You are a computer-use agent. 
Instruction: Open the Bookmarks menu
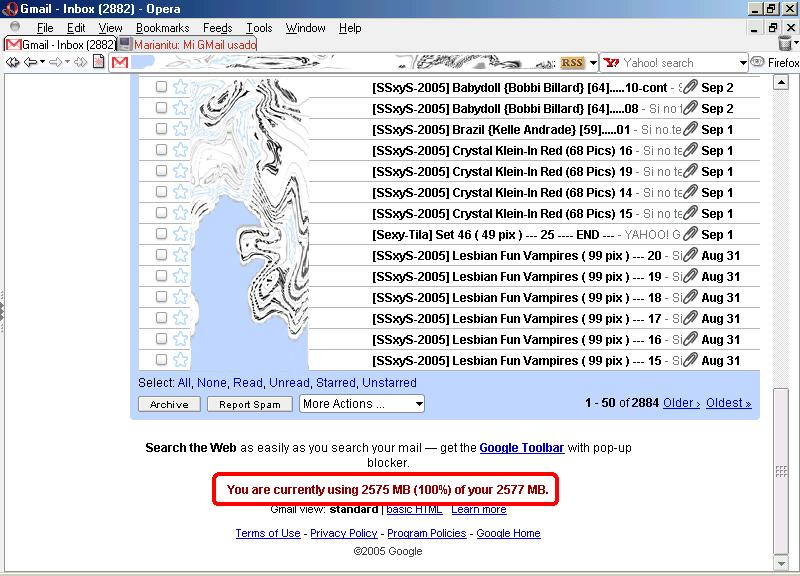point(162,28)
